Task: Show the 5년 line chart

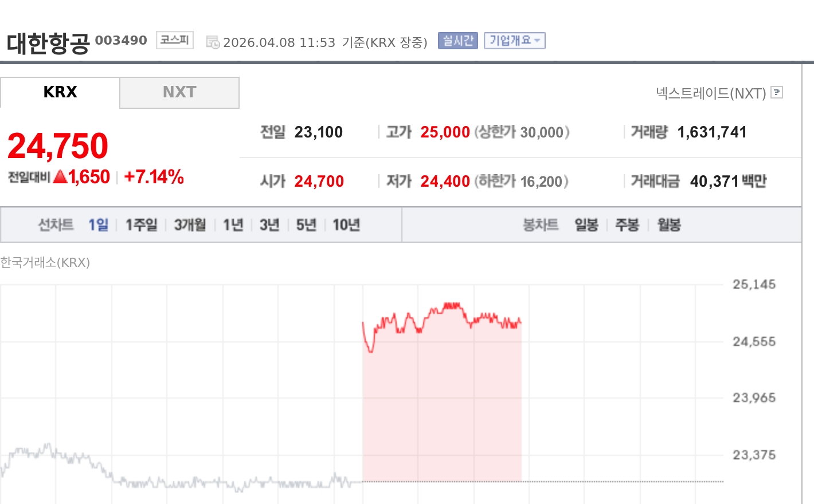Action: click(306, 225)
